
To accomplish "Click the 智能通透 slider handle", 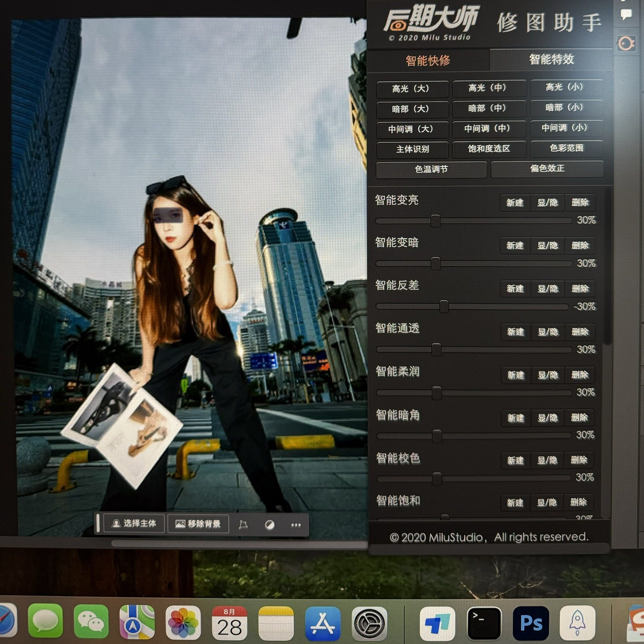I will click(x=436, y=350).
